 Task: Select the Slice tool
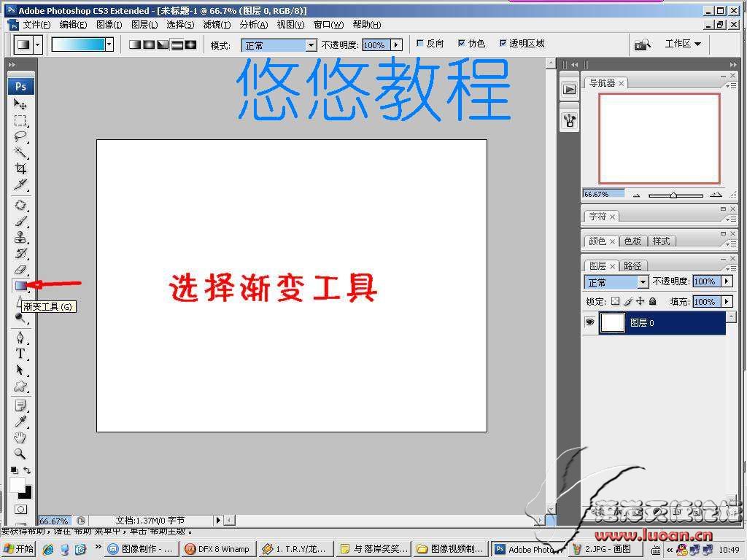pyautogui.click(x=20, y=184)
